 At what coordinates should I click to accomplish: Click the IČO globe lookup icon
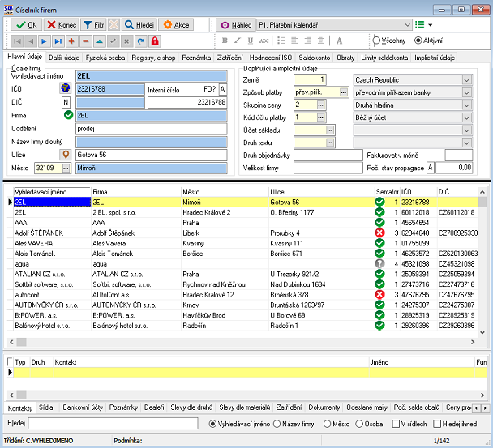point(66,88)
